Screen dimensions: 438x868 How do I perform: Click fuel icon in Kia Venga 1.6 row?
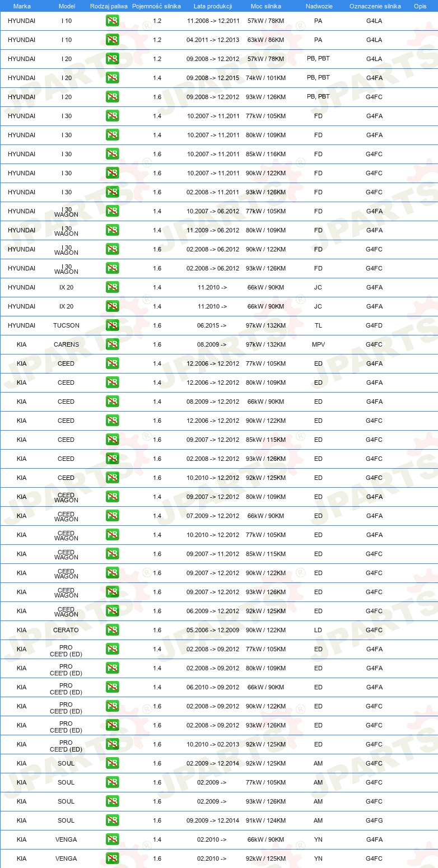[112, 858]
